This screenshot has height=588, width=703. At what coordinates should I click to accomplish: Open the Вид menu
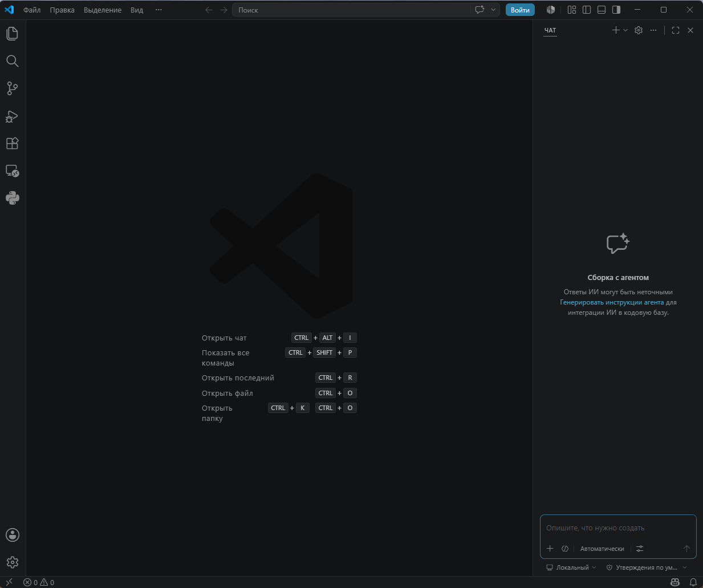click(x=137, y=10)
